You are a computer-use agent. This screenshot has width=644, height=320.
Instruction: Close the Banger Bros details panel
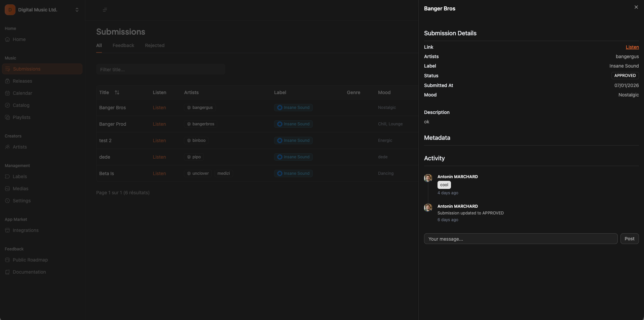636,7
